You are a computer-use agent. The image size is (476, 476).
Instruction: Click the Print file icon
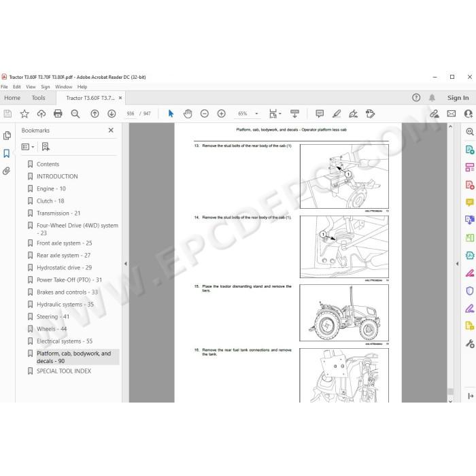pyautogui.click(x=58, y=114)
